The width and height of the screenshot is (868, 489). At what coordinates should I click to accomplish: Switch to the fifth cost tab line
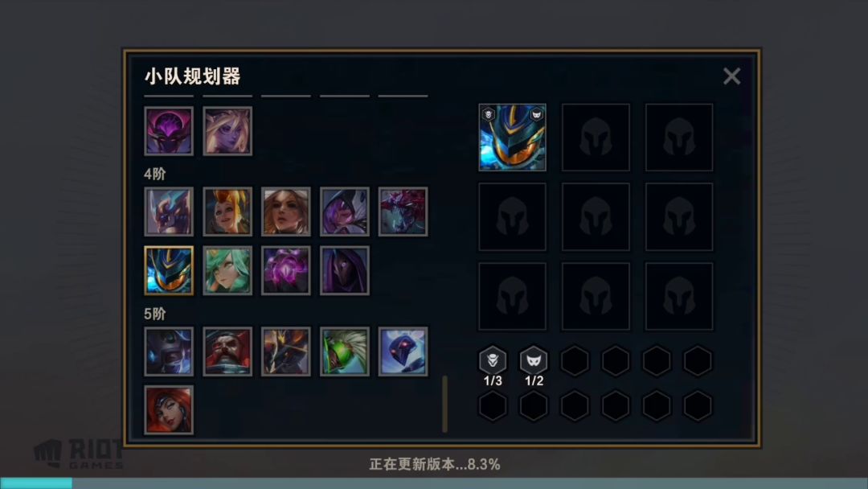(x=403, y=96)
